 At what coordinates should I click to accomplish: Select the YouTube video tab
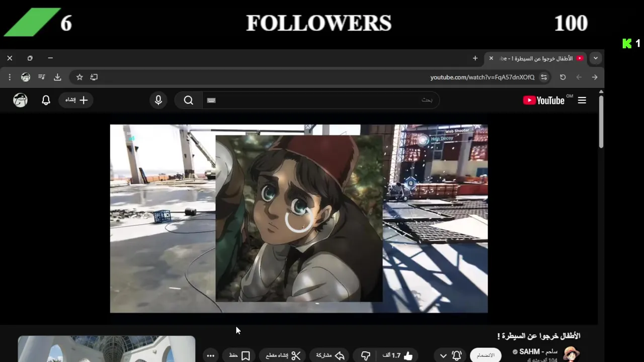pos(536,58)
